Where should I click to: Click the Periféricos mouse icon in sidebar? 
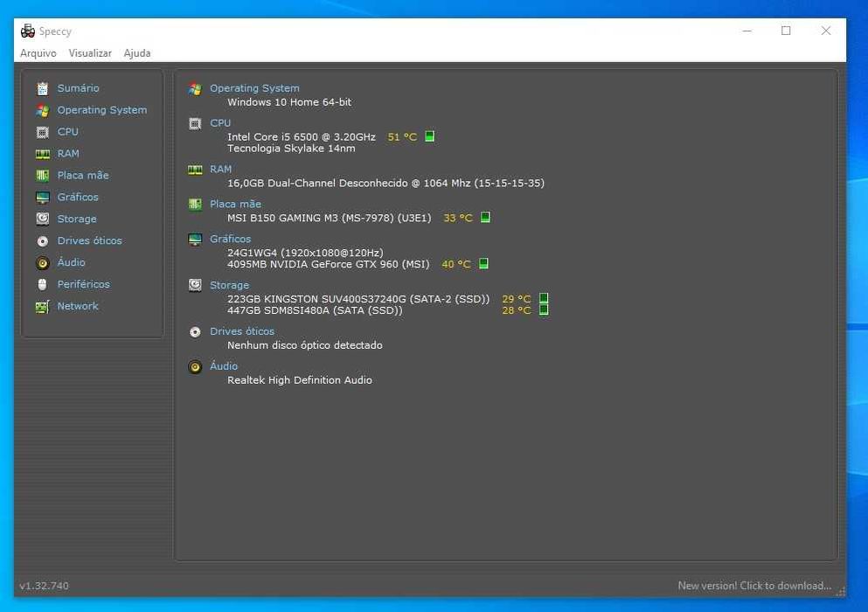coord(43,284)
